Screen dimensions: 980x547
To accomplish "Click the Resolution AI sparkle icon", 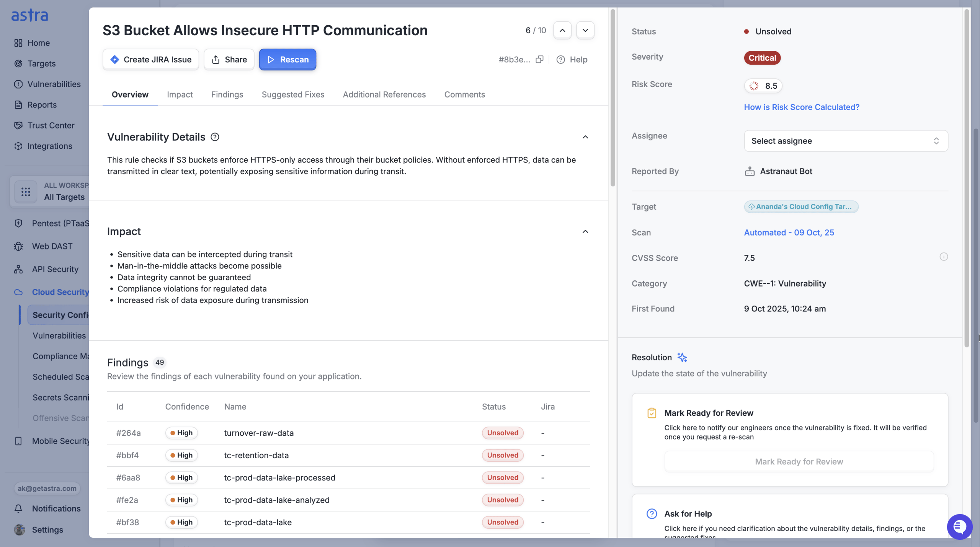I will [x=682, y=357].
